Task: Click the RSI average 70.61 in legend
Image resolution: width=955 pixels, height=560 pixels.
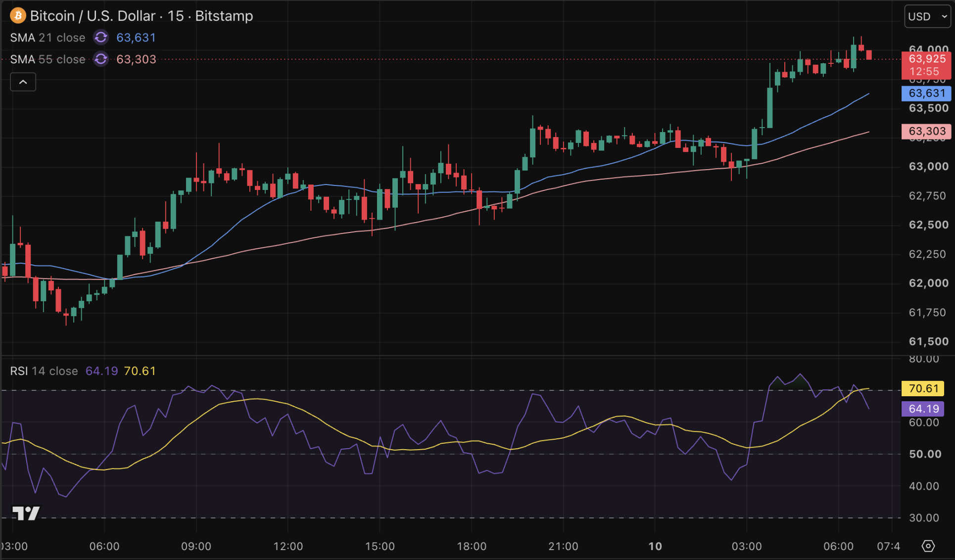Action: pyautogui.click(x=140, y=371)
